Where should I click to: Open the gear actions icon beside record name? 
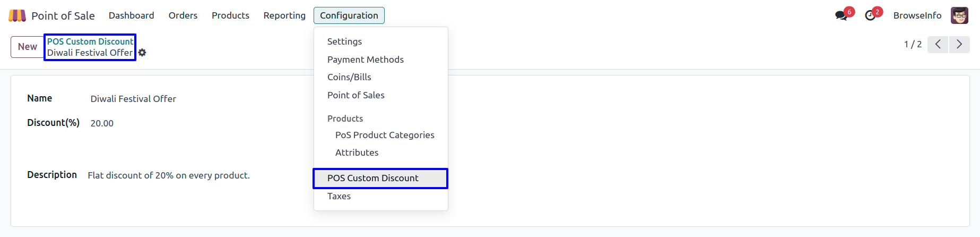[142, 53]
